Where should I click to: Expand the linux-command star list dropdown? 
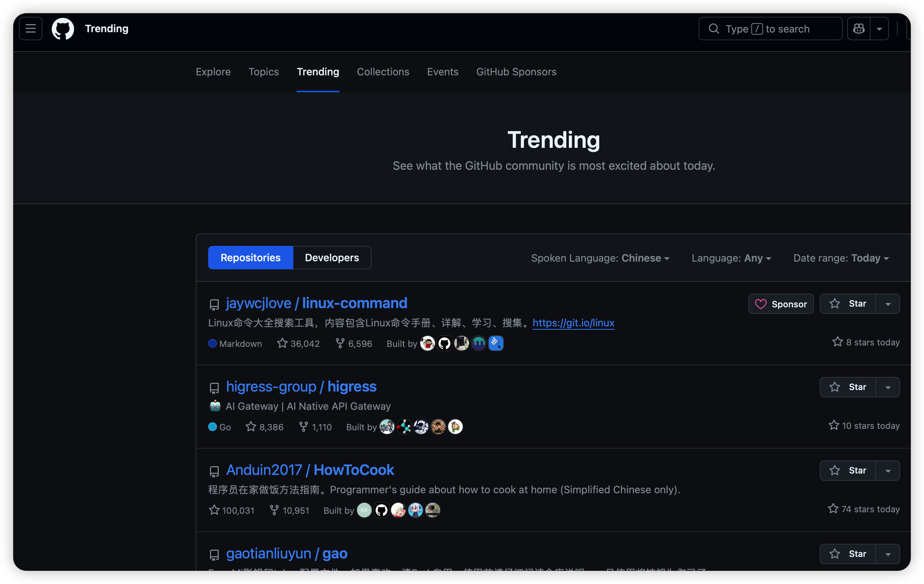click(x=888, y=304)
